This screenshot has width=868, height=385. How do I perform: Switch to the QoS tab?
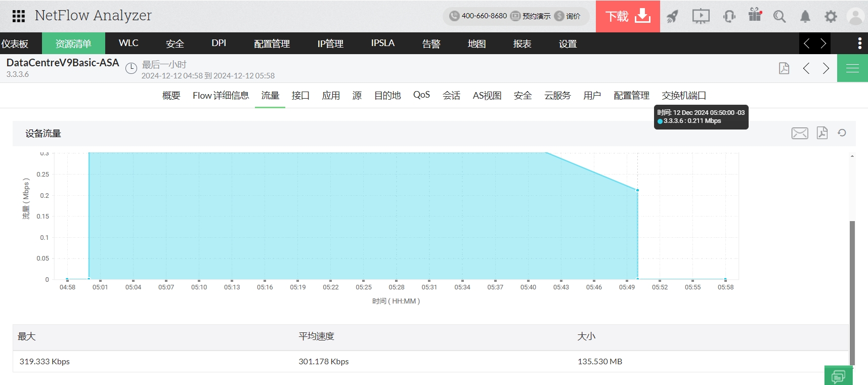[x=421, y=95]
